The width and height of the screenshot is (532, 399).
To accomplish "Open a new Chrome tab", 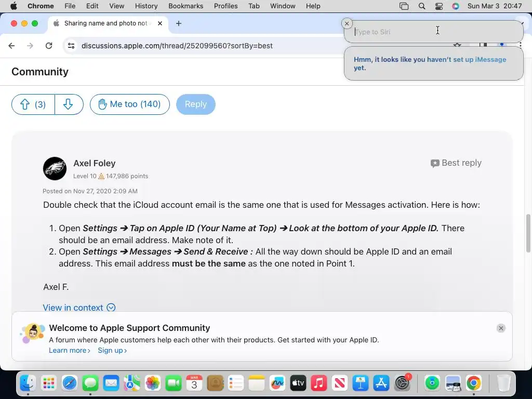I will point(179,23).
